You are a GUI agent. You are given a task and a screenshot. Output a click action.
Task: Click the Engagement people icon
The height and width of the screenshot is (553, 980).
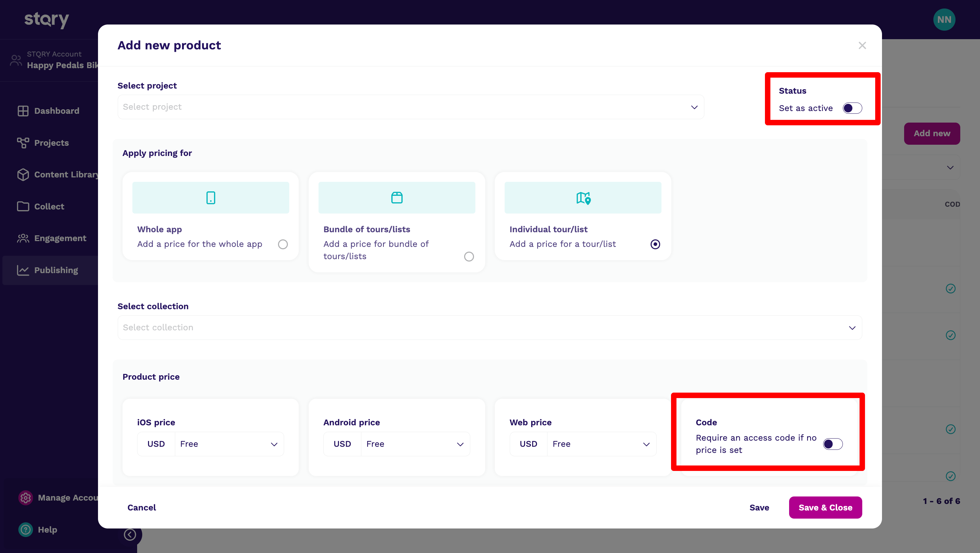click(23, 238)
